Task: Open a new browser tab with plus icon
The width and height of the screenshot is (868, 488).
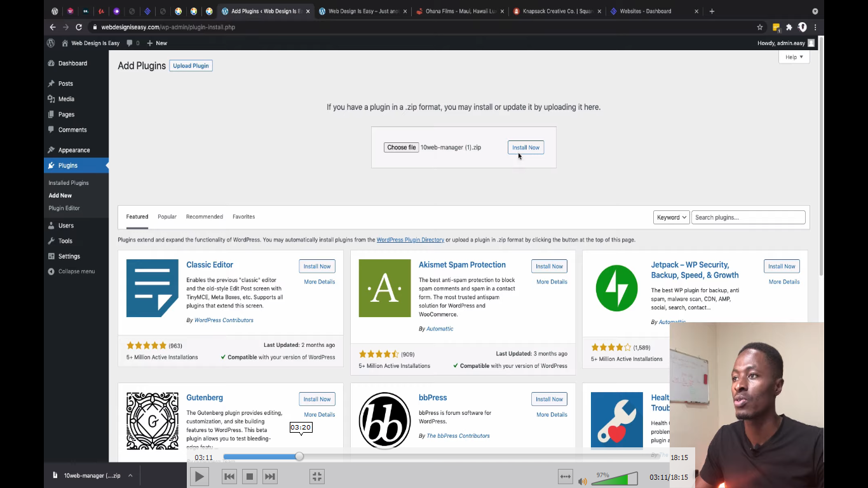Action: coord(712,11)
